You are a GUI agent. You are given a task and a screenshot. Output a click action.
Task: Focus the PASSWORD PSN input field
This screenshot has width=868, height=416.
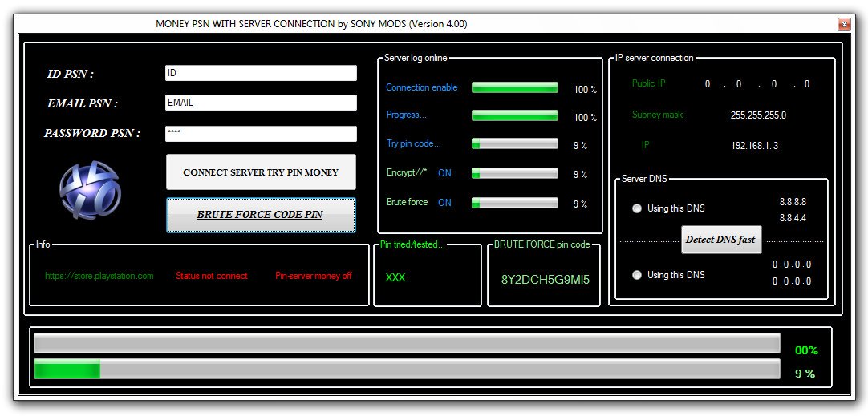pos(261,133)
